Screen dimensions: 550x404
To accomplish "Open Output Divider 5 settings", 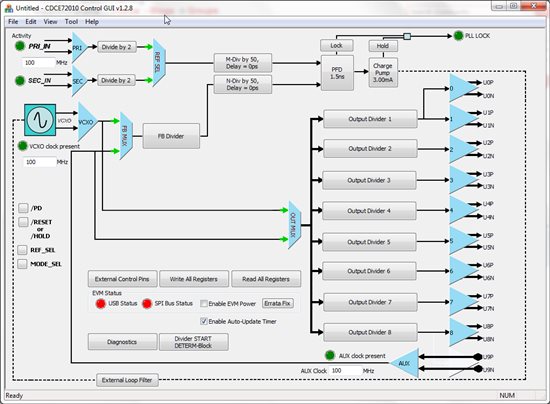I will [x=369, y=242].
